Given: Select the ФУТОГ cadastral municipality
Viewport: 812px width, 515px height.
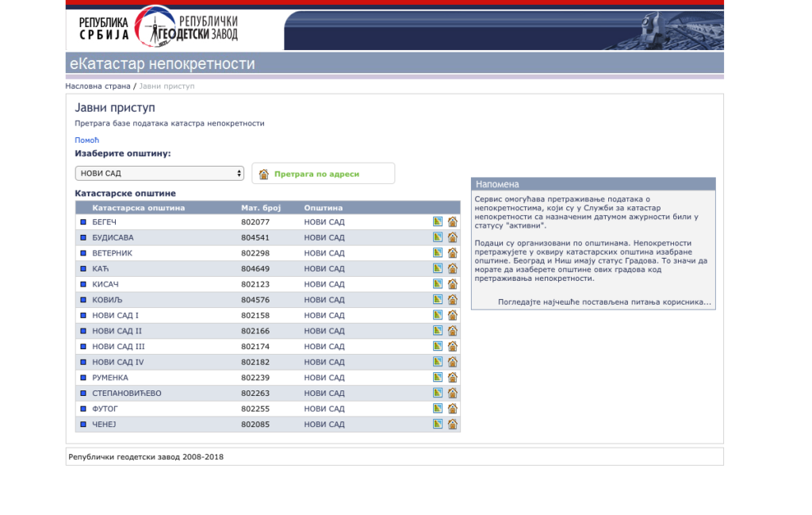Looking at the screenshot, I should 105,408.
